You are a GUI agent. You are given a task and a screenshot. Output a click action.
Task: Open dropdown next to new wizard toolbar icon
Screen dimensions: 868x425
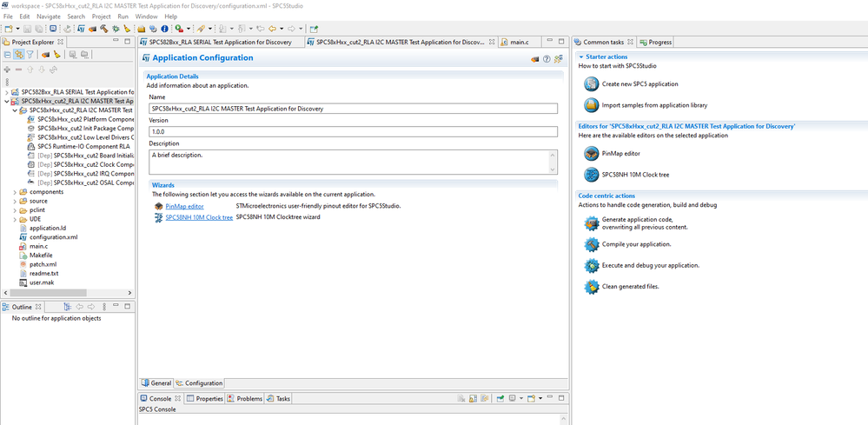click(x=17, y=29)
